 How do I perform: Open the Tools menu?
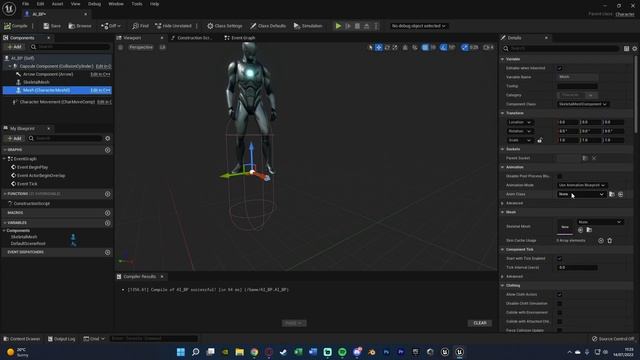137,4
